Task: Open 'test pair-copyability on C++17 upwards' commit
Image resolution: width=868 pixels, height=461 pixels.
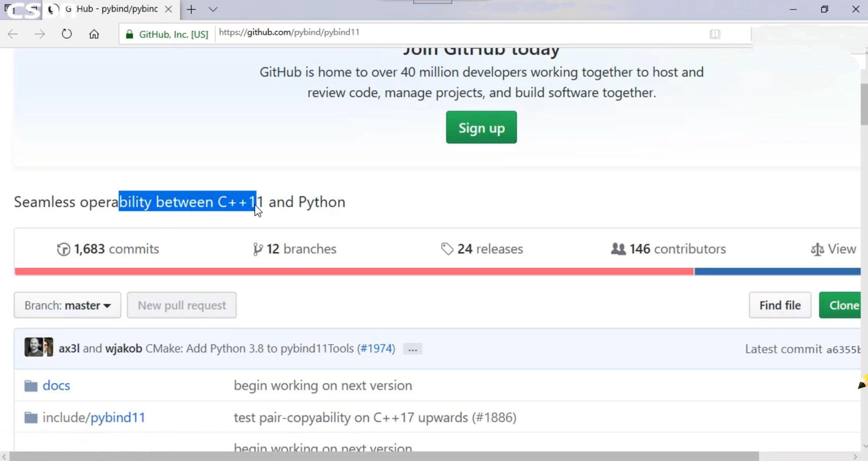Action: pyautogui.click(x=375, y=417)
